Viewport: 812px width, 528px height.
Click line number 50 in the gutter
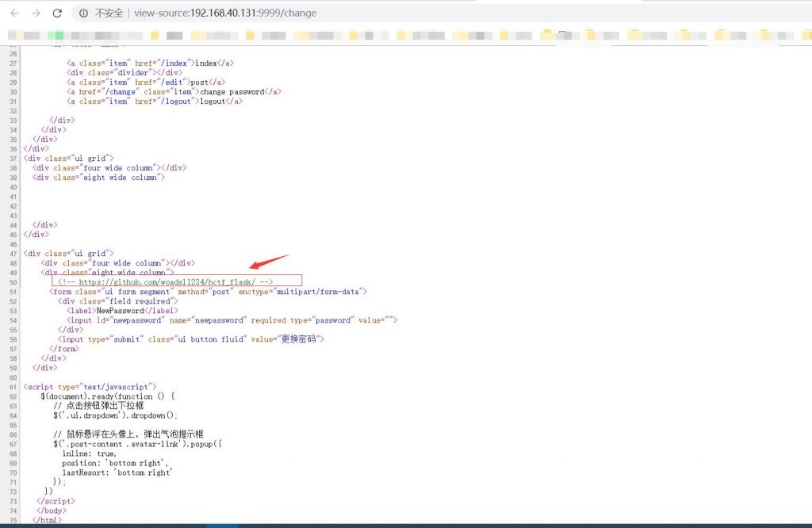[13, 283]
